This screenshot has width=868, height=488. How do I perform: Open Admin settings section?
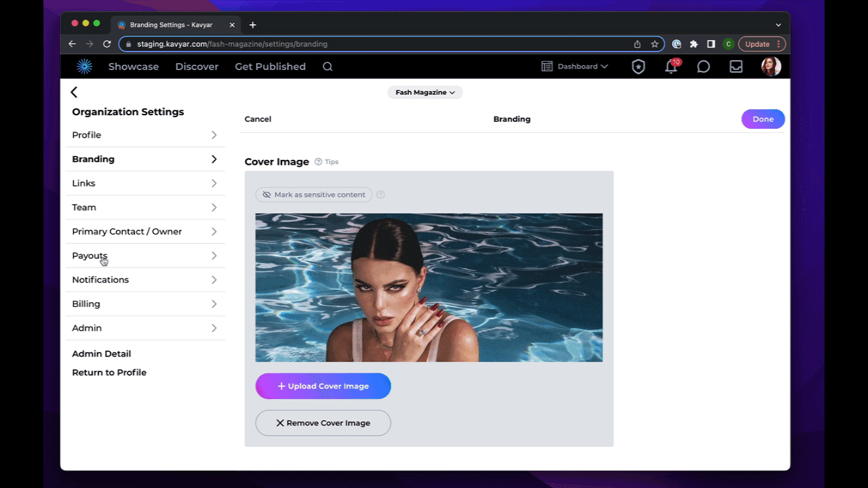coord(145,328)
